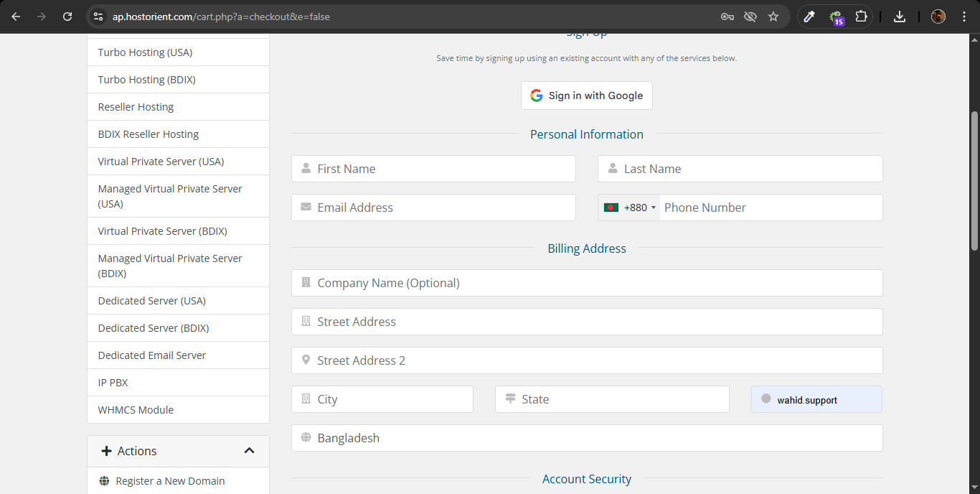This screenshot has width=980, height=494.
Task: Click the back navigation arrow
Action: [x=16, y=17]
